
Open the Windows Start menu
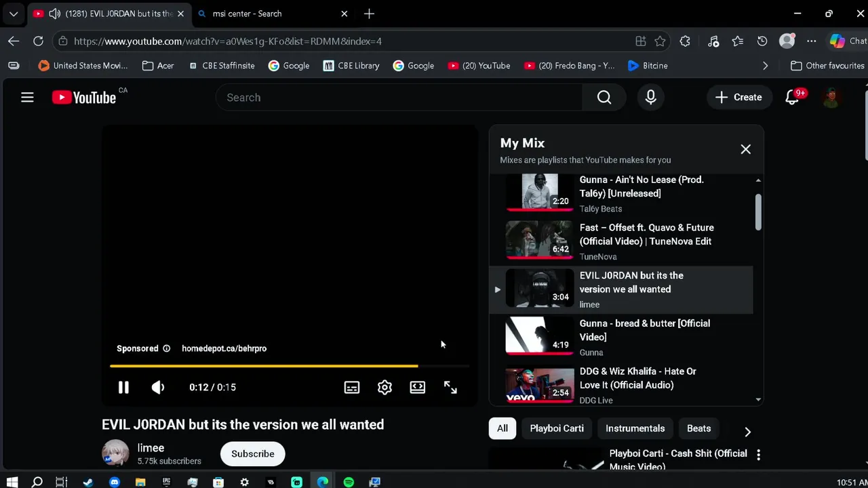(x=12, y=482)
